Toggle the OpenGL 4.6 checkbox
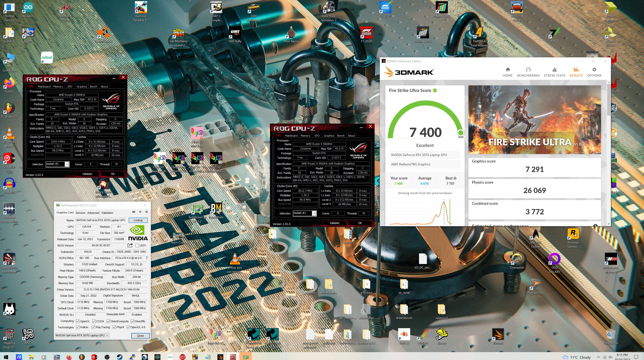 click(128, 327)
